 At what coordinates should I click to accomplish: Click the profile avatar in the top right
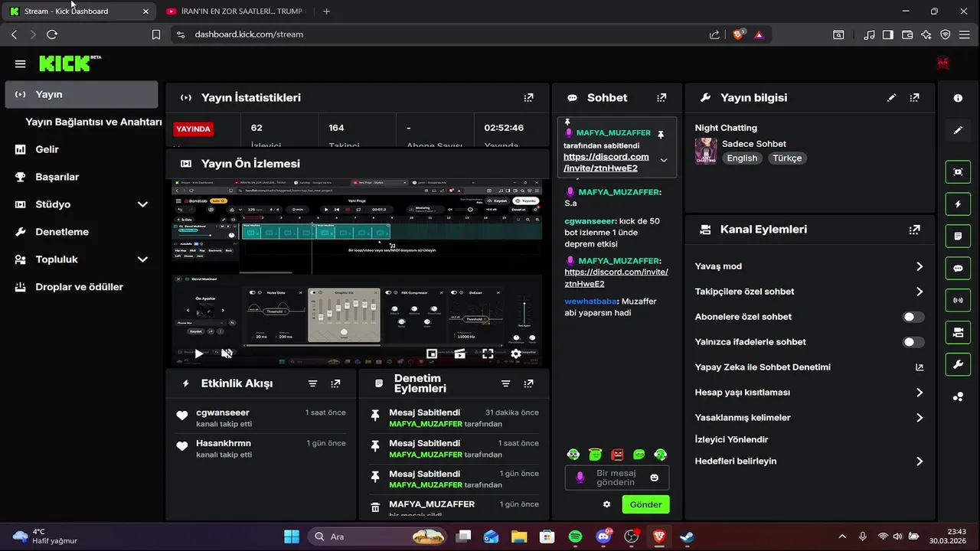coord(942,64)
